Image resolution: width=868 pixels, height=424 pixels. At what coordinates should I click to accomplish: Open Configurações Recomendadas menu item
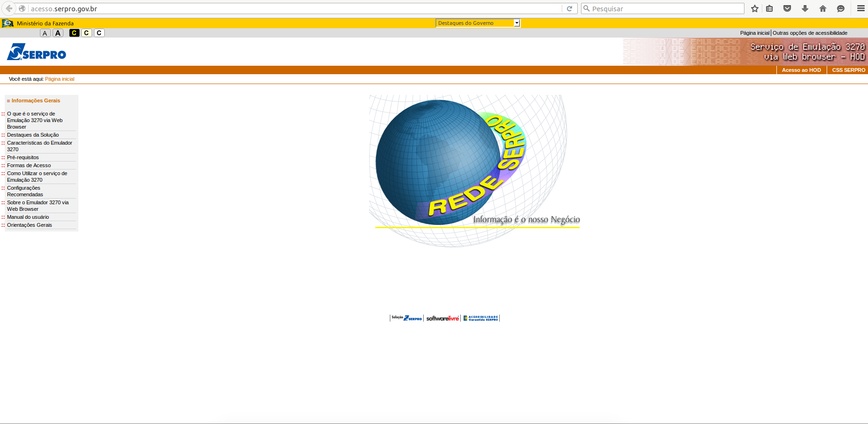(x=25, y=191)
